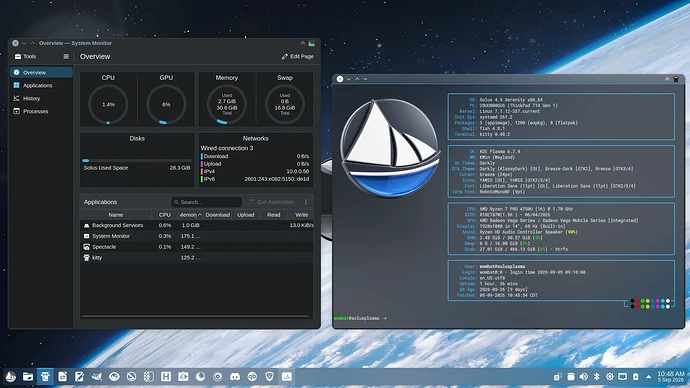Select the System Monitor application row
This screenshot has height=388, width=690.
197,236
